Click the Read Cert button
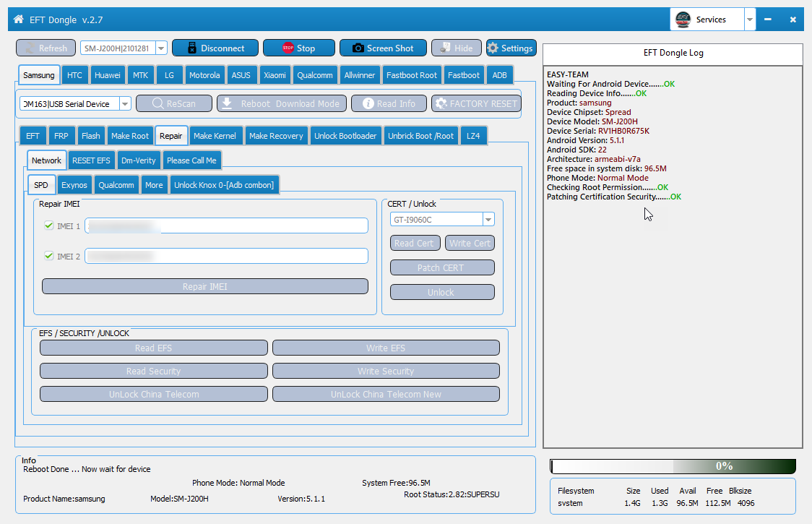Viewport: 812px width, 524px height. pyautogui.click(x=415, y=243)
